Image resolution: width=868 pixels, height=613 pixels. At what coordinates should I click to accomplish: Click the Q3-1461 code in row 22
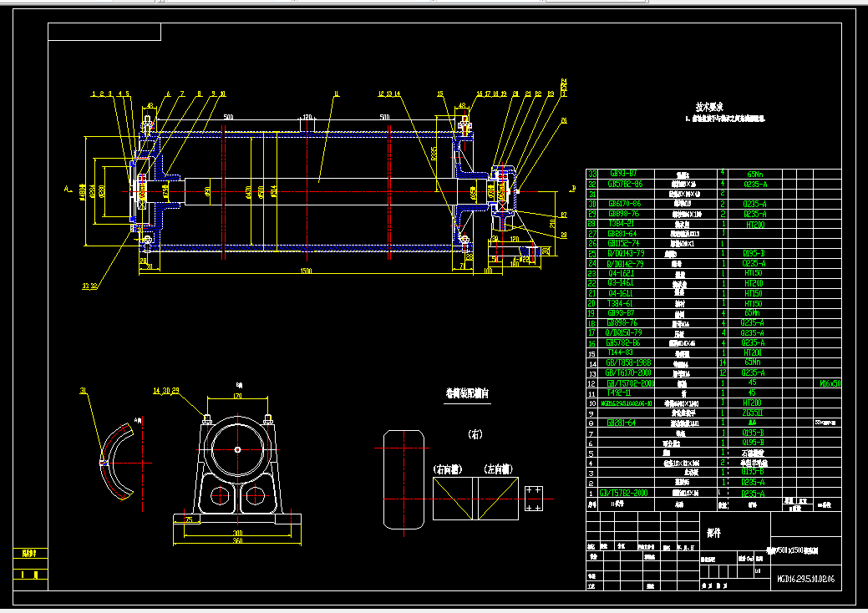621,283
